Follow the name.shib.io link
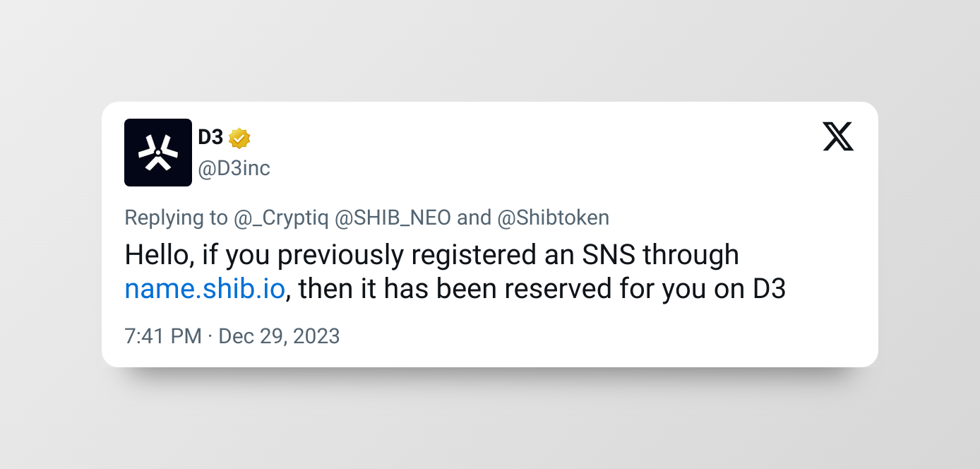This screenshot has width=980, height=469. coord(205,290)
